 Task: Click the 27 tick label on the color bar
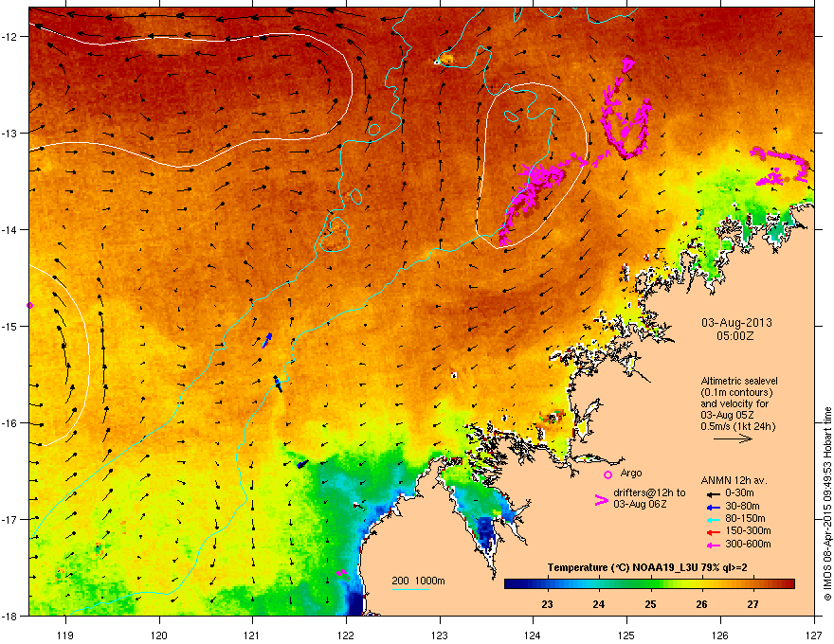coord(752,604)
